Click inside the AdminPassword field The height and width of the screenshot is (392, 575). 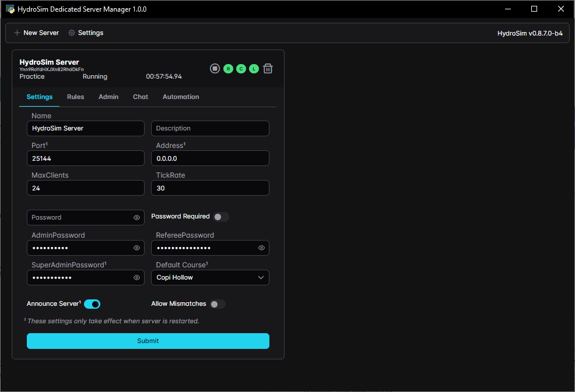pyautogui.click(x=86, y=248)
